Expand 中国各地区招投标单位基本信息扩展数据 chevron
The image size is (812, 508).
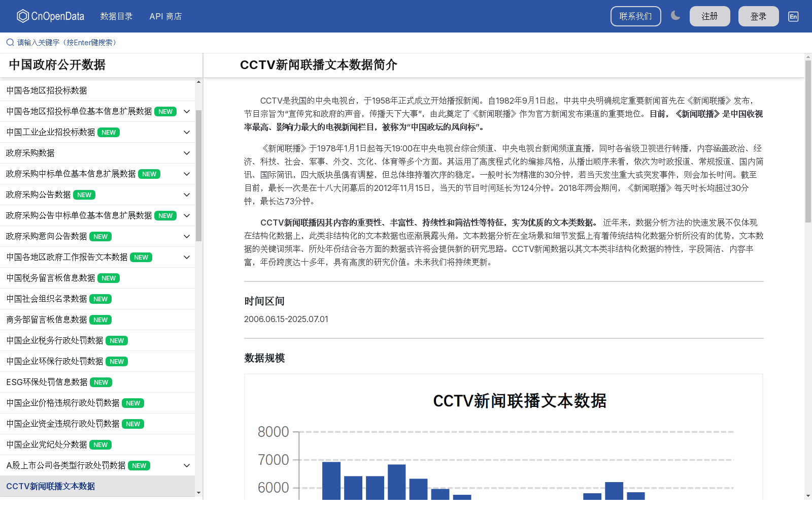point(187,111)
